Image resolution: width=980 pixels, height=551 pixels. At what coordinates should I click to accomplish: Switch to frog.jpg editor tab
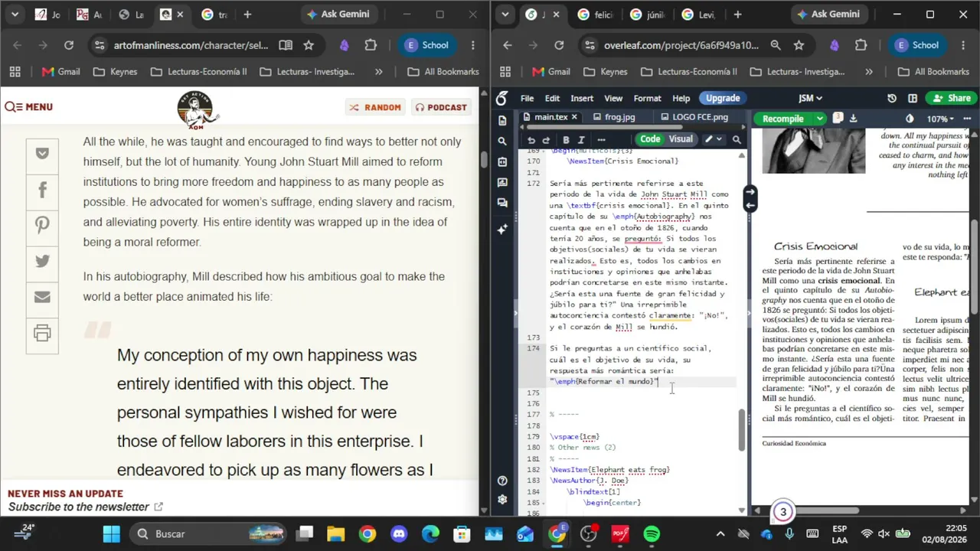(x=619, y=117)
